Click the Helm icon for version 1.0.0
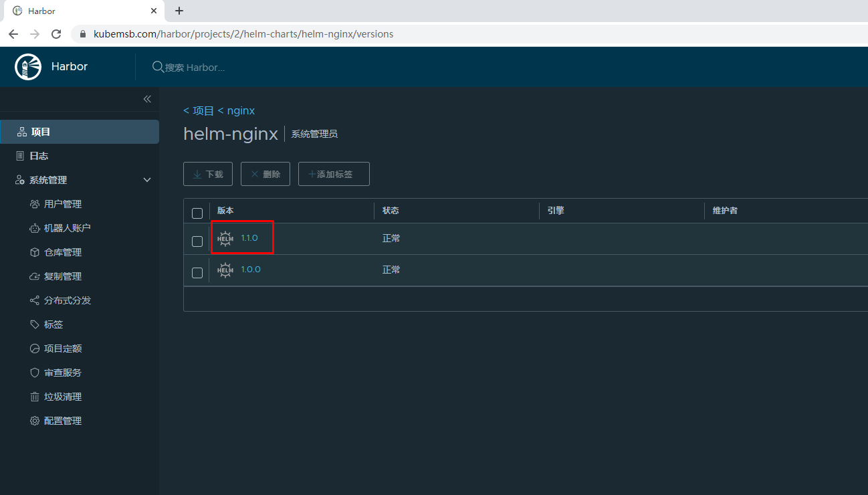The image size is (868, 495). click(225, 270)
